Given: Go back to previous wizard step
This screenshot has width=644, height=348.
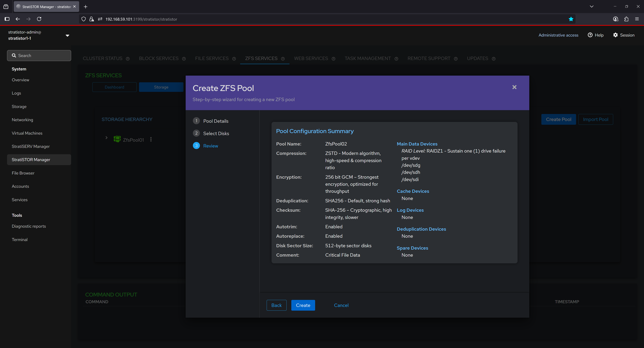Looking at the screenshot, I should click(x=276, y=305).
